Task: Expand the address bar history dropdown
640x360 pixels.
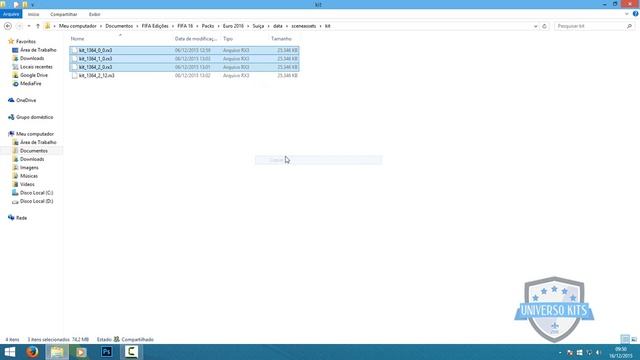Action: (536, 26)
